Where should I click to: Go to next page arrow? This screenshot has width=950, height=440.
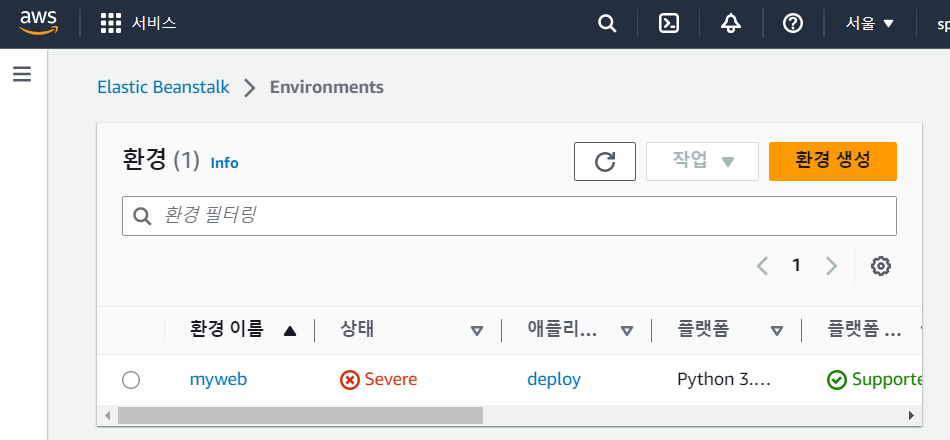(831, 265)
